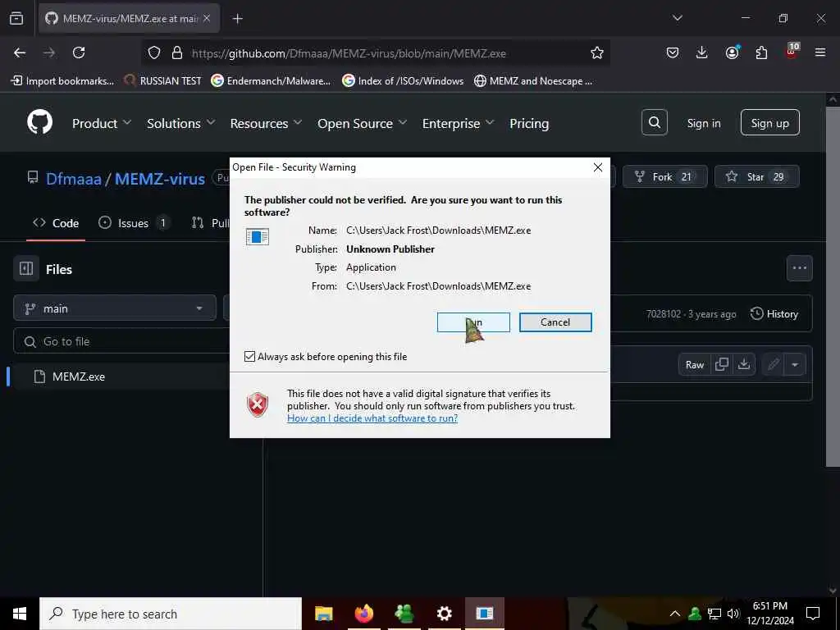Viewport: 840px width, 630px height.
Task: Click the disabled edit pencil icon
Action: coord(773,365)
